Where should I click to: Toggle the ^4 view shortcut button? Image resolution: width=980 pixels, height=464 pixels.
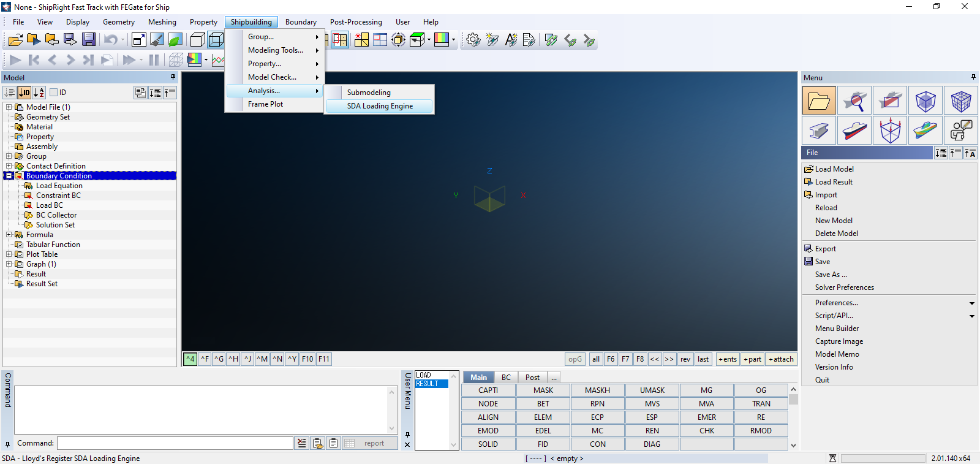(190, 359)
